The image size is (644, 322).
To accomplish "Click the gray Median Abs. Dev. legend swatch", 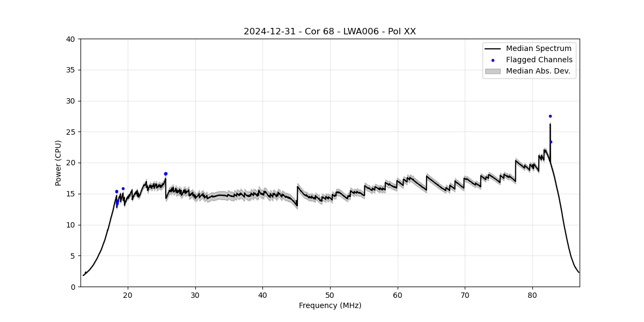I will pos(493,71).
